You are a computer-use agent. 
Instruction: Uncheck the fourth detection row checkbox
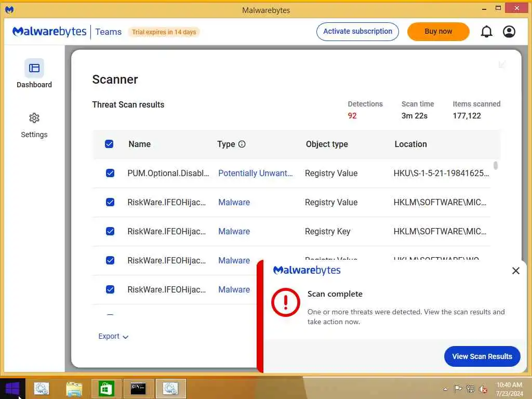coord(110,261)
